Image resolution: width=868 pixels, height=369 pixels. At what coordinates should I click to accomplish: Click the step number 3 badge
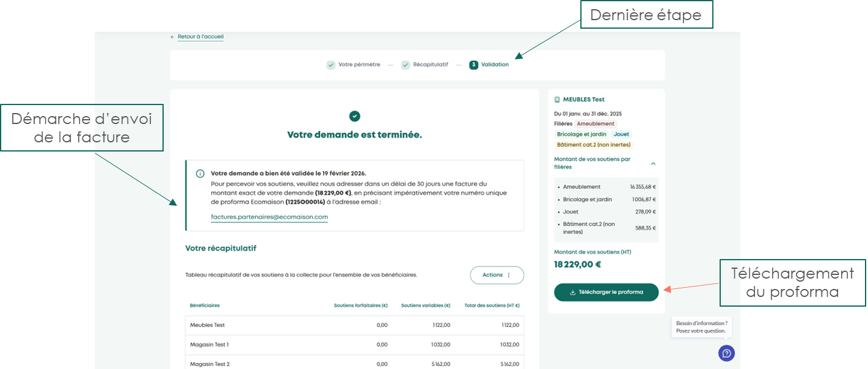(473, 65)
